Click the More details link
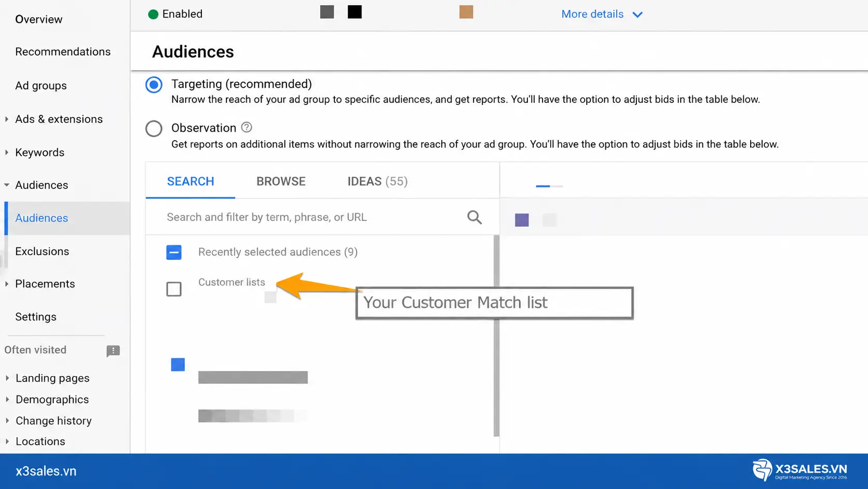The width and height of the screenshot is (868, 489). coord(592,14)
